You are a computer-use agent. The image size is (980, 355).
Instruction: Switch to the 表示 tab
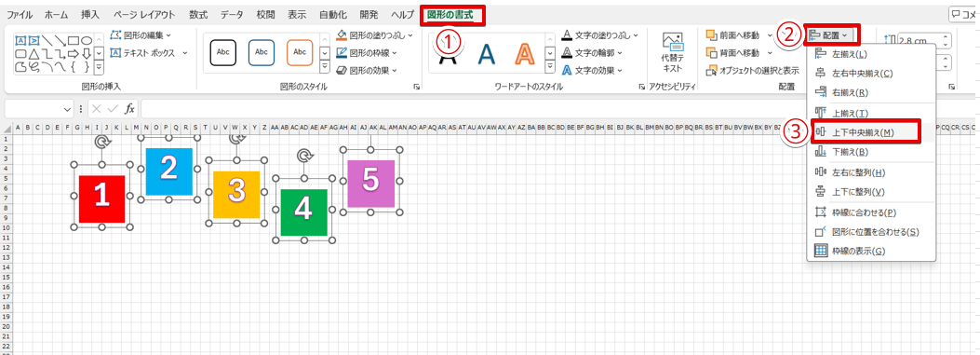coord(297,14)
